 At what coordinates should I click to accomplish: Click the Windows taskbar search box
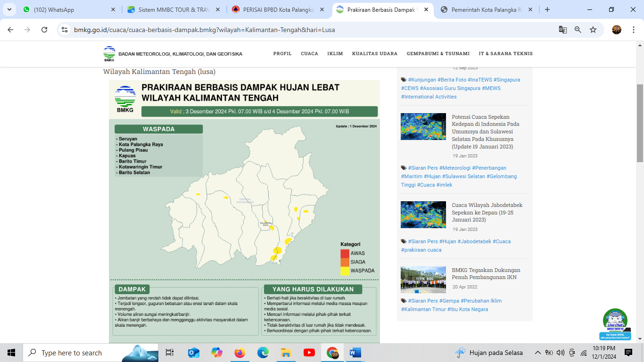coord(91,353)
